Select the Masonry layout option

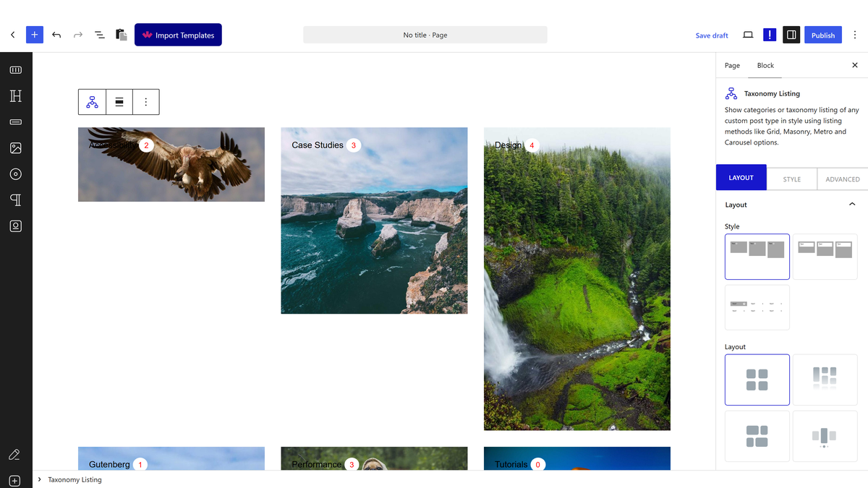(825, 380)
